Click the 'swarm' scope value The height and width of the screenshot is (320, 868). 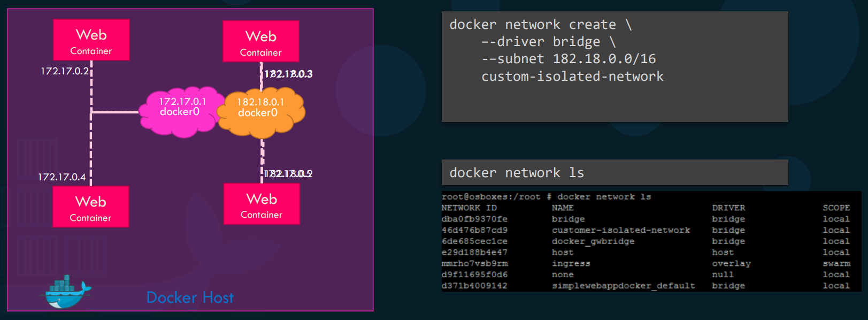pyautogui.click(x=836, y=263)
